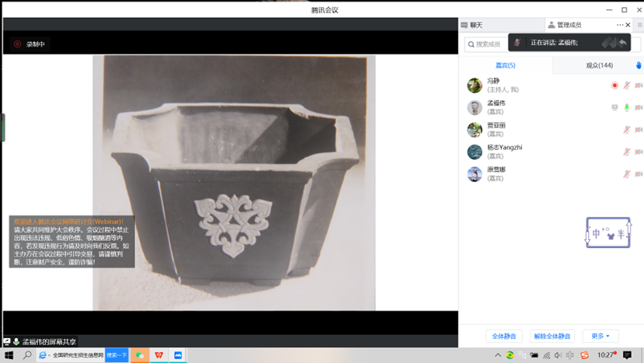
Task: Toggle camera for 康雪娜
Action: (x=638, y=174)
